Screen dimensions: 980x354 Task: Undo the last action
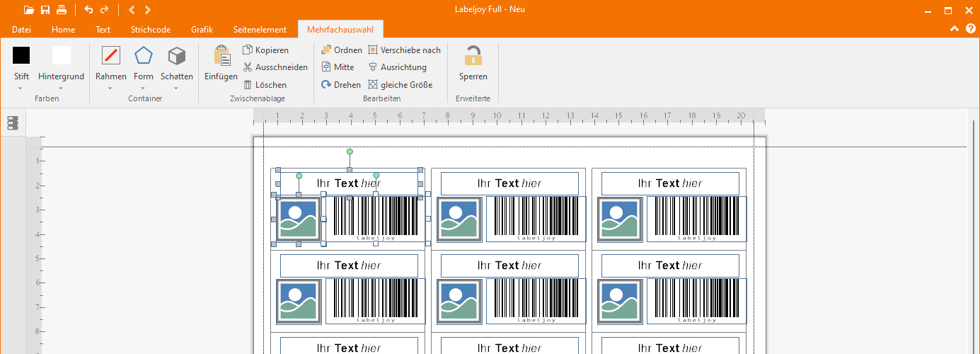coord(88,10)
